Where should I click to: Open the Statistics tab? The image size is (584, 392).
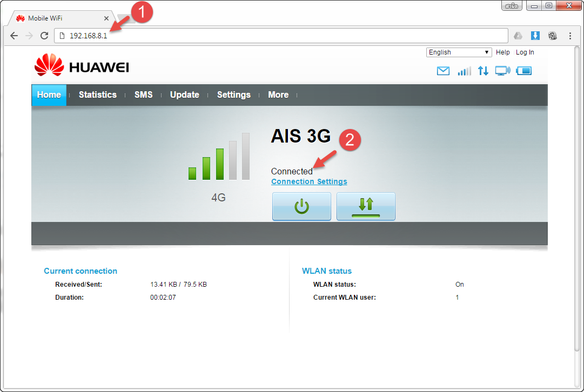point(98,95)
